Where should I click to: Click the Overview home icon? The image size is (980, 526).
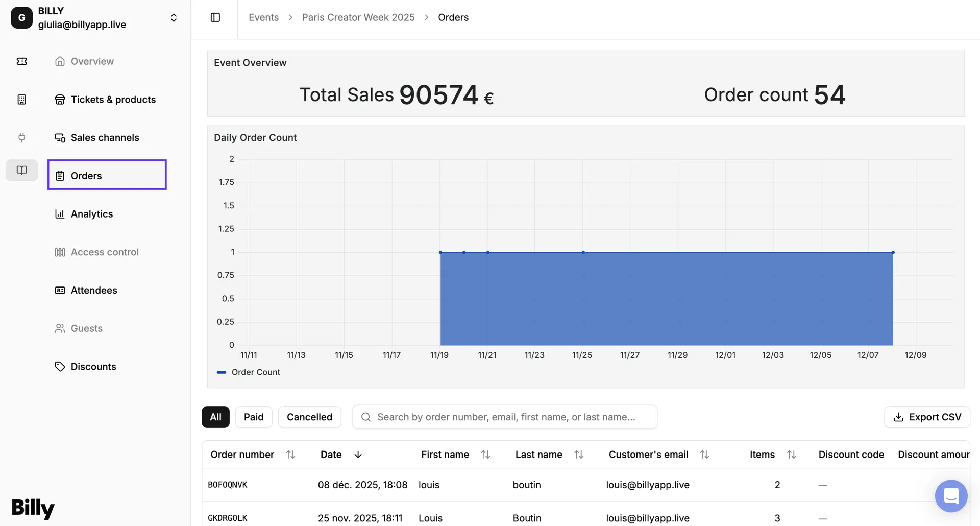click(x=60, y=61)
